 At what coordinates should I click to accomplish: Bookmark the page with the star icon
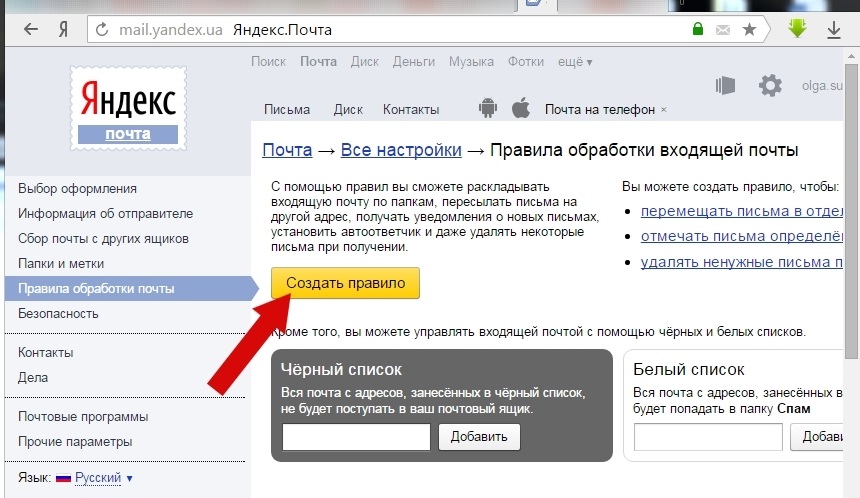click(749, 29)
